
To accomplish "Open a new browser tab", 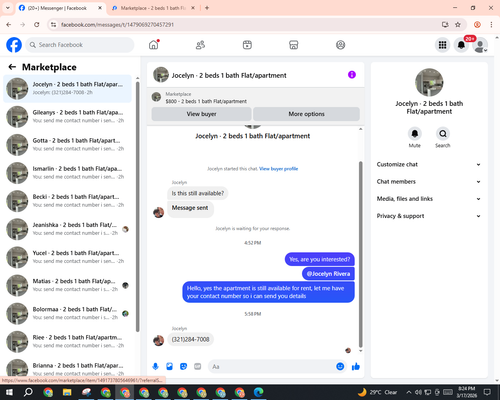I will coord(207,8).
